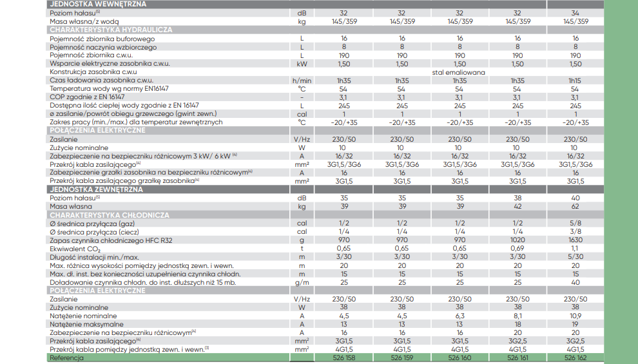Click the 'stal emaliowana' cell
The height and width of the screenshot is (364, 638).
(x=459, y=72)
